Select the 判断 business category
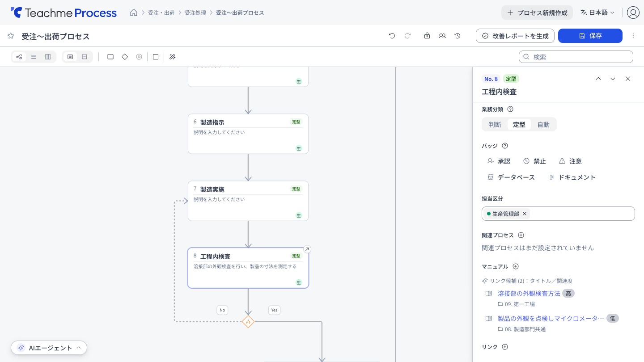Screen dimensions: 644x362 [x=495, y=125]
